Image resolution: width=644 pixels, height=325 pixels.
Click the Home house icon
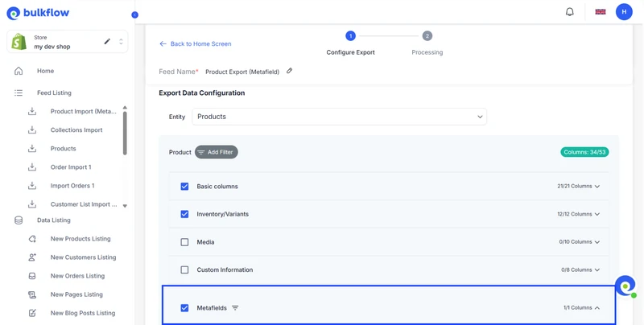click(x=19, y=71)
